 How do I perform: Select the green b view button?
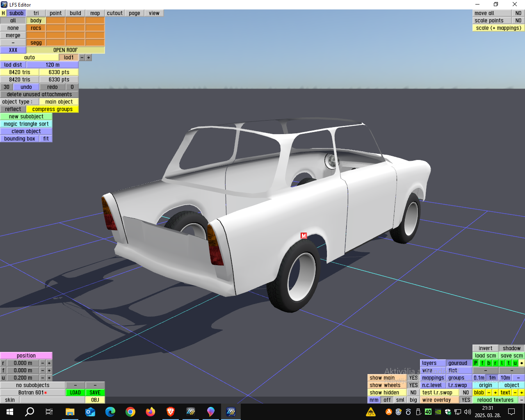[x=489, y=363]
